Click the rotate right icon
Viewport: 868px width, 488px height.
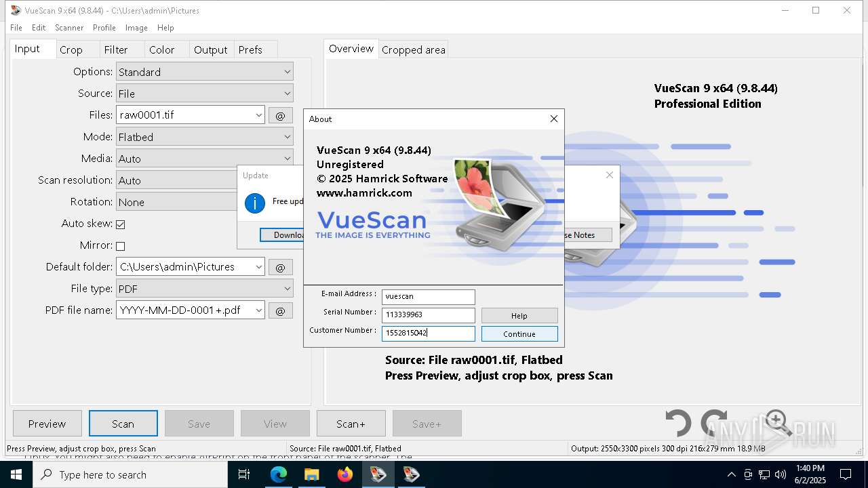[713, 424]
